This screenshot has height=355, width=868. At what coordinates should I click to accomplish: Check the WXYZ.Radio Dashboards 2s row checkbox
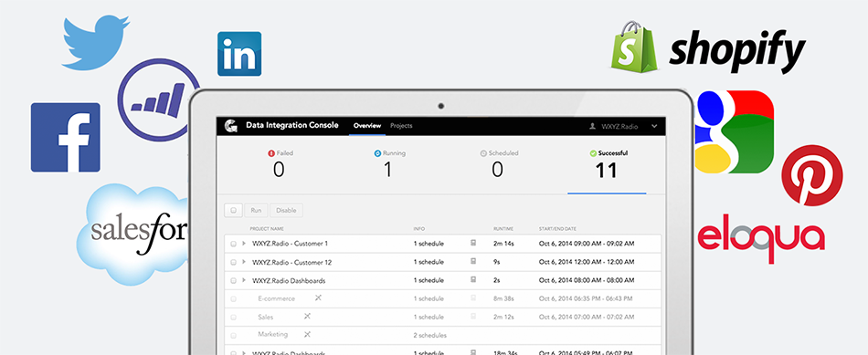click(233, 280)
